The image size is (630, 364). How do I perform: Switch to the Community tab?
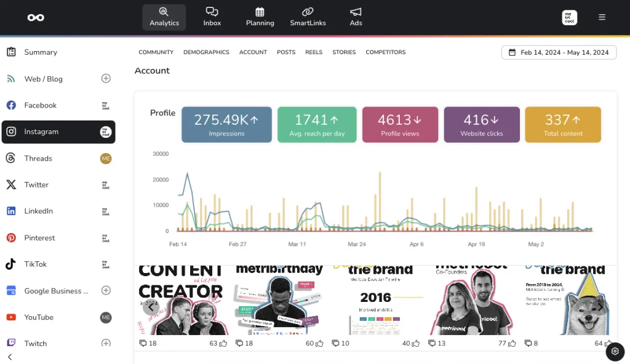tap(156, 52)
